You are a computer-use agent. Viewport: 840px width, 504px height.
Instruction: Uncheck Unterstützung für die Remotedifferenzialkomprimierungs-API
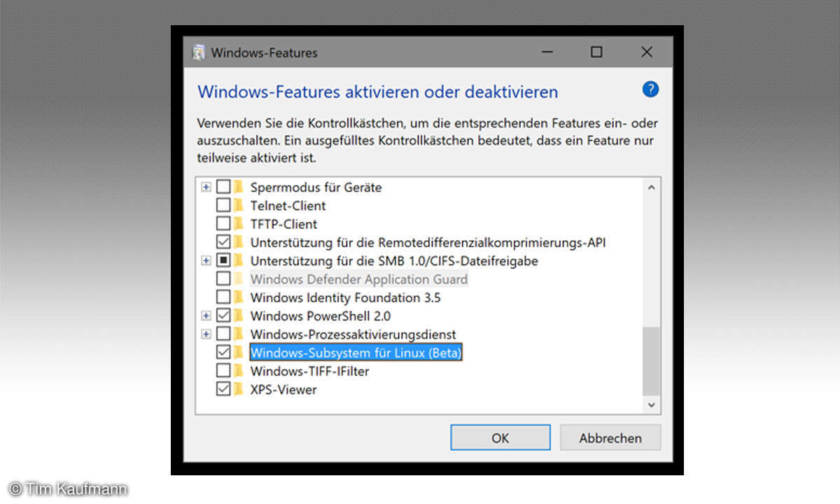[223, 242]
